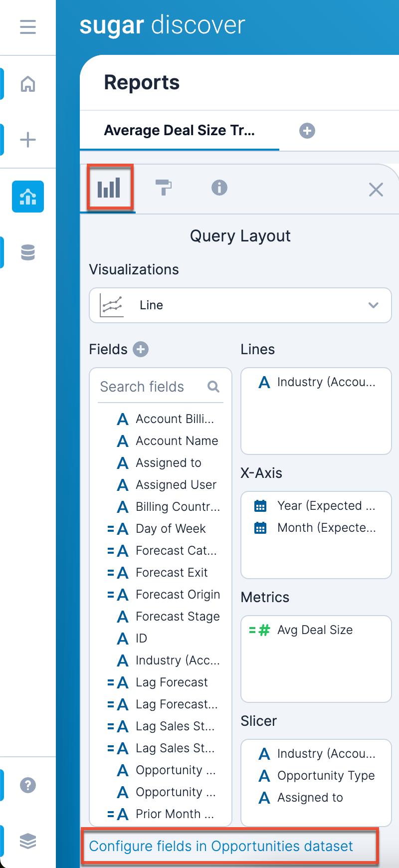Close the Query Layout panel
Image resolution: width=399 pixels, height=868 pixels.
376,190
